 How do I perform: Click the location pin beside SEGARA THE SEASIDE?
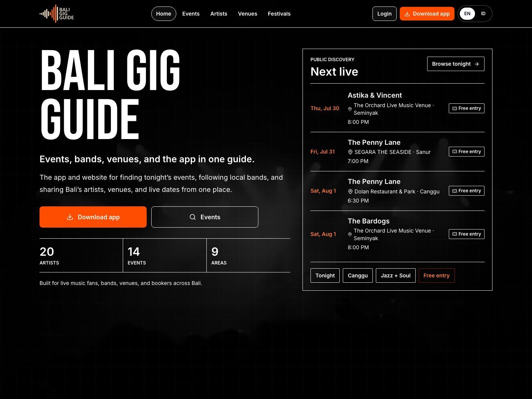click(x=350, y=152)
